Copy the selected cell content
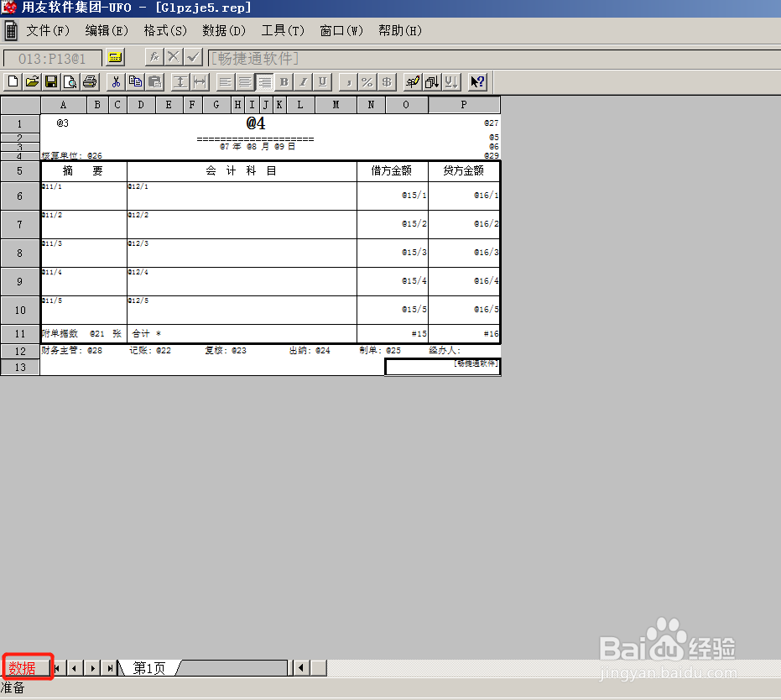This screenshot has height=700, width=781. click(136, 81)
